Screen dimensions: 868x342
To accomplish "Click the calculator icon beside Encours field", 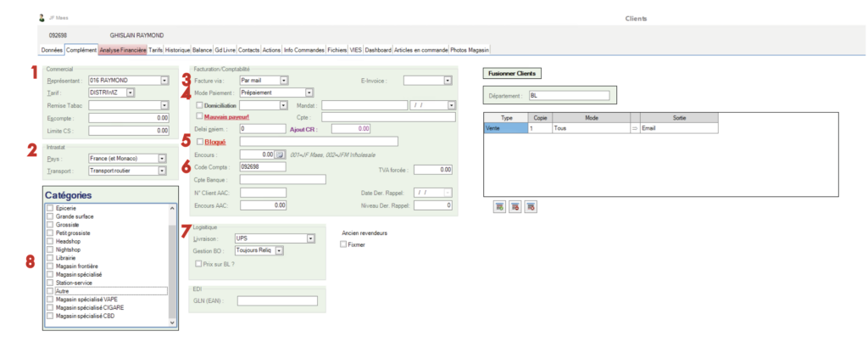I will pos(280,154).
